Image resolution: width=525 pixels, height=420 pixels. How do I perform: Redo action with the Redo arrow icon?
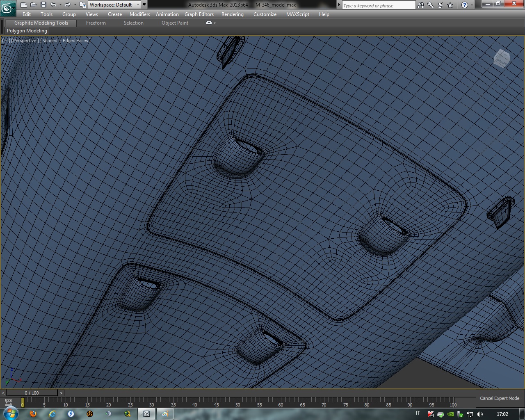[x=68, y=5]
